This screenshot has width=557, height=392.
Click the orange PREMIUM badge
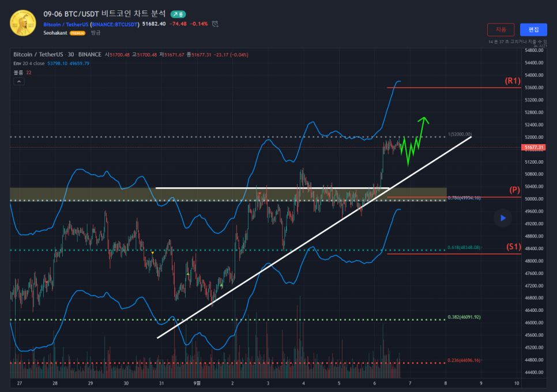point(77,33)
